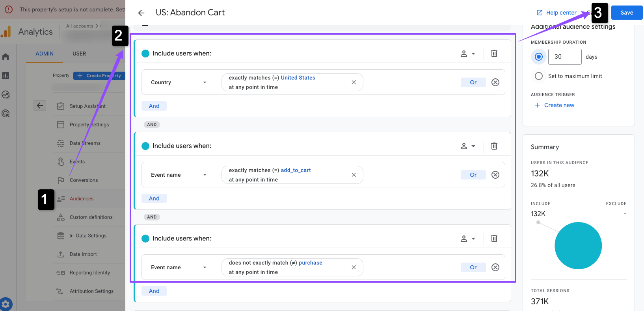Click the Explore icon in left sidebar

pos(6,94)
